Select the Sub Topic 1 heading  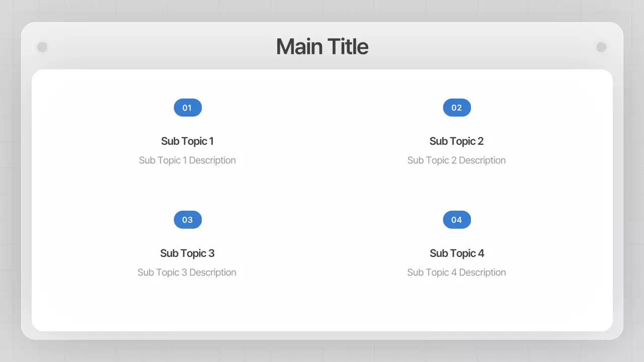coord(187,141)
